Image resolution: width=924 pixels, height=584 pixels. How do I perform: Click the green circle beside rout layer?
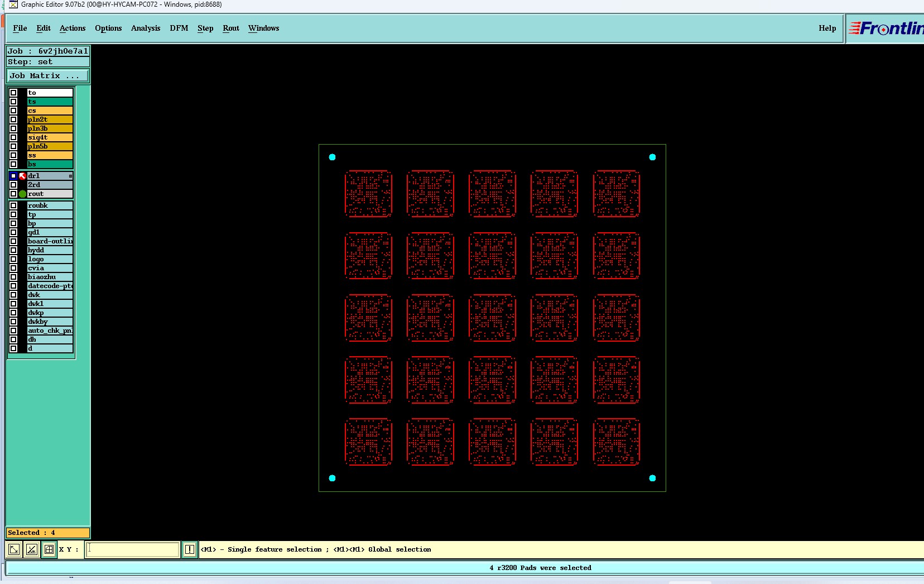22,194
